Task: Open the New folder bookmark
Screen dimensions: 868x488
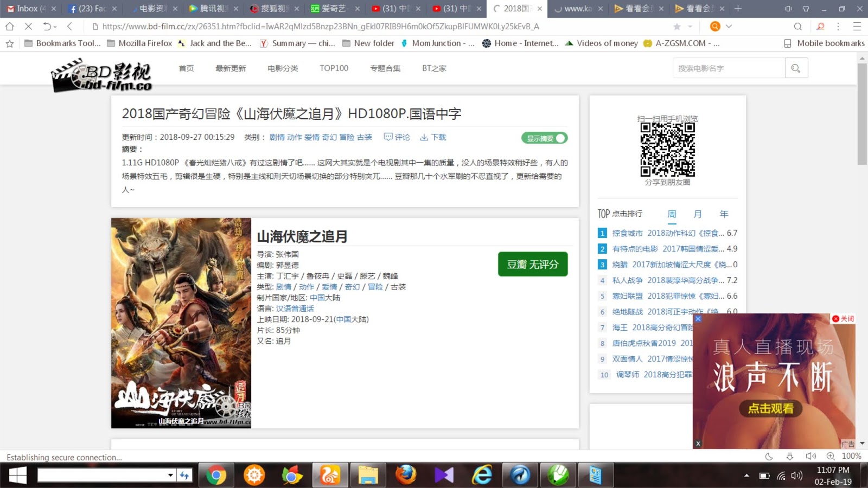Action: click(x=368, y=43)
